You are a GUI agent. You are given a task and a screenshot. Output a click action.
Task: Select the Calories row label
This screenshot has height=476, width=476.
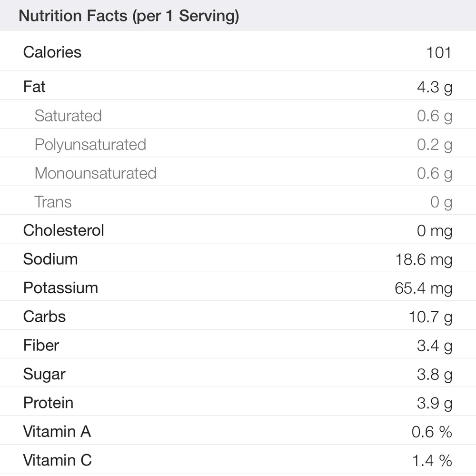coord(52,52)
